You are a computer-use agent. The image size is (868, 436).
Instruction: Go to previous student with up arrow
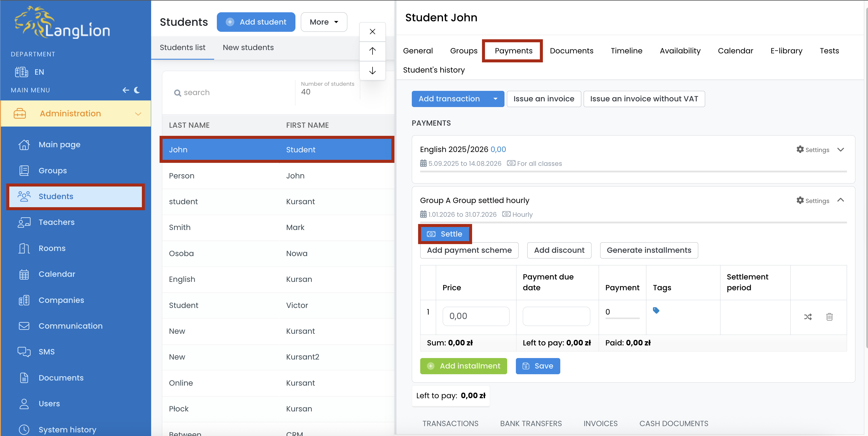click(372, 51)
